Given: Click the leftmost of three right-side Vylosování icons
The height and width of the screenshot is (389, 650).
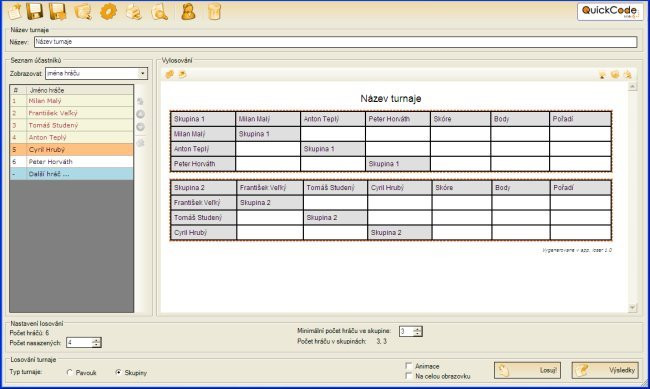Looking at the screenshot, I should pos(602,75).
